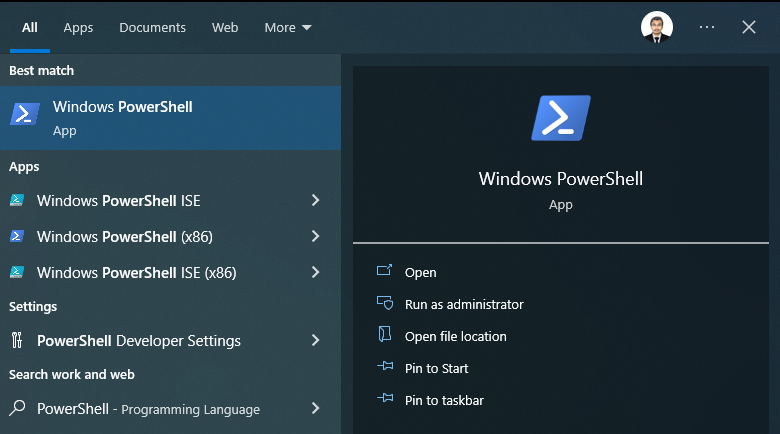Click the Pin to Start pin icon
780x434 pixels.
[385, 366]
